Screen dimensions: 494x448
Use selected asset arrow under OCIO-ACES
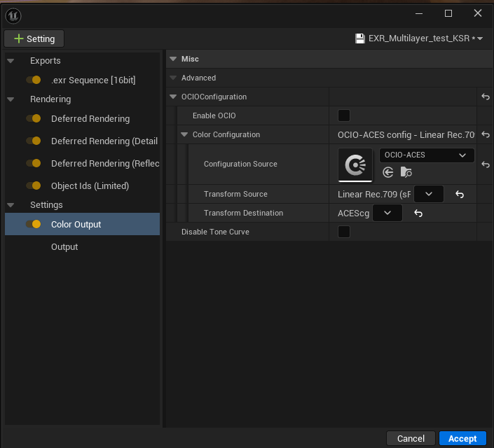point(387,172)
